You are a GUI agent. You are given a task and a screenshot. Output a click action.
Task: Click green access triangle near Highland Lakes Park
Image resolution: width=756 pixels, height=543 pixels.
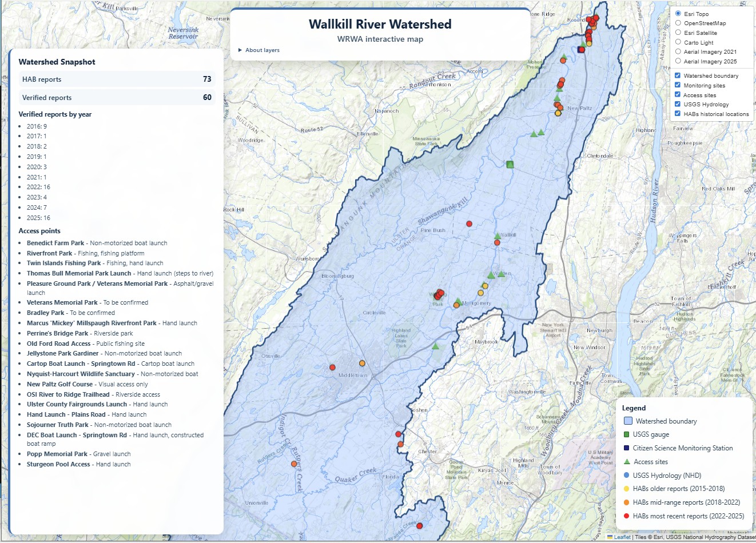point(436,346)
